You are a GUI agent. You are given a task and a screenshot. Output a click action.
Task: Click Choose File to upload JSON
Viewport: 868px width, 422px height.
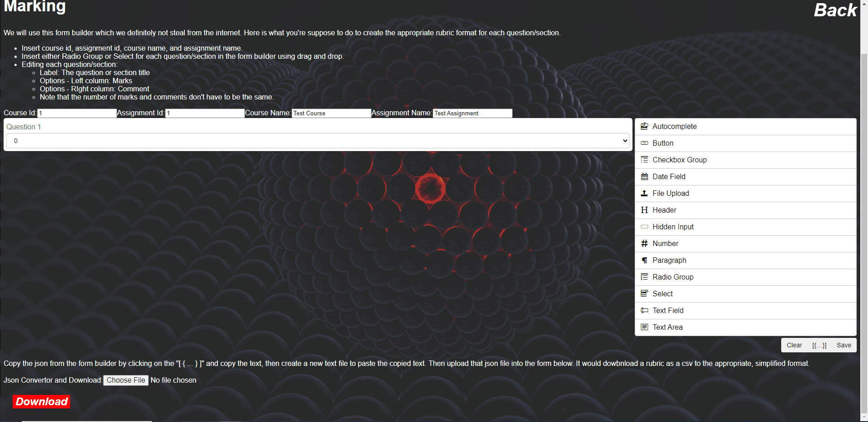(x=126, y=380)
